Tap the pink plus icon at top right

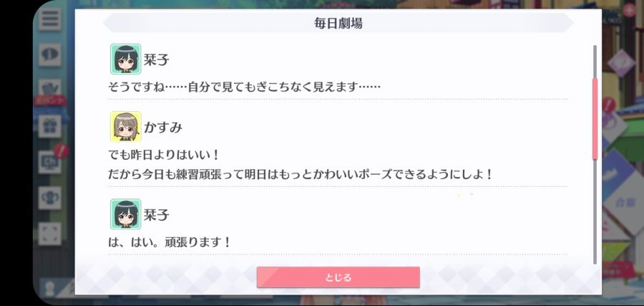click(x=628, y=10)
